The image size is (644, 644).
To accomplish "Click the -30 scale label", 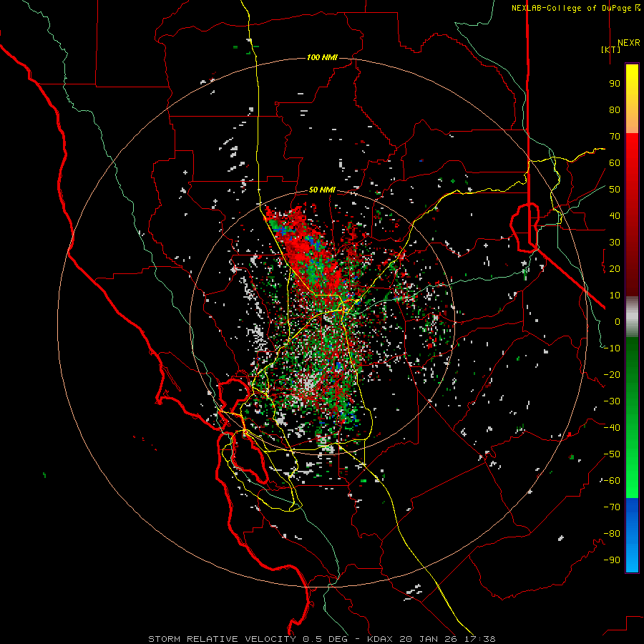I will [x=612, y=401].
